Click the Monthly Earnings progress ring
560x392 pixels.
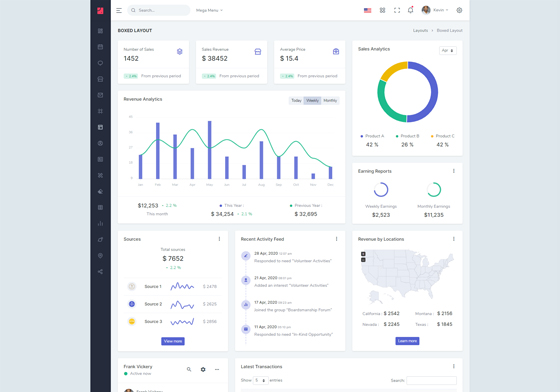434,190
